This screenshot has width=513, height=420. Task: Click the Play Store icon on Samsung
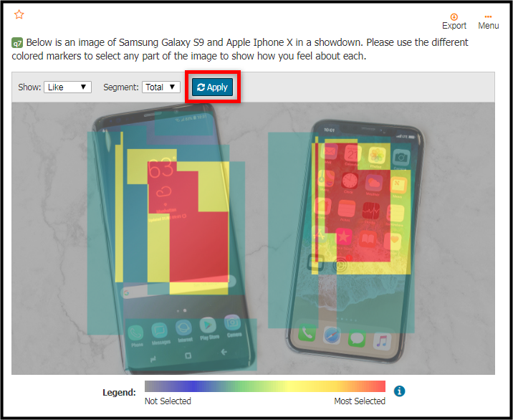pyautogui.click(x=208, y=326)
